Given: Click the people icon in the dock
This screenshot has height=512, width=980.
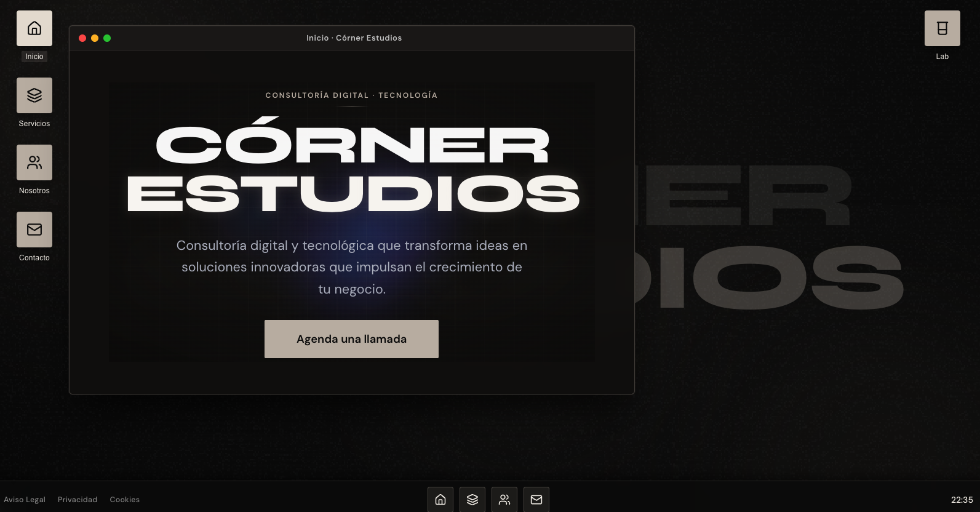Looking at the screenshot, I should (504, 500).
